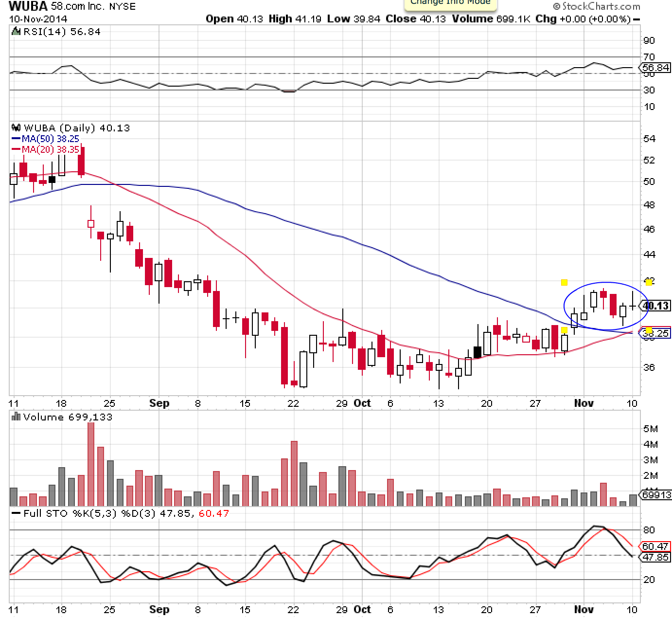Click the dash icon after the Chg value
This screenshot has height=618, width=672.
pyautogui.click(x=637, y=19)
